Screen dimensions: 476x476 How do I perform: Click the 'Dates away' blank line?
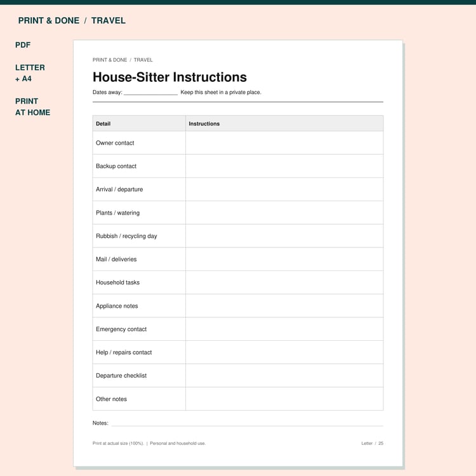coord(150,93)
